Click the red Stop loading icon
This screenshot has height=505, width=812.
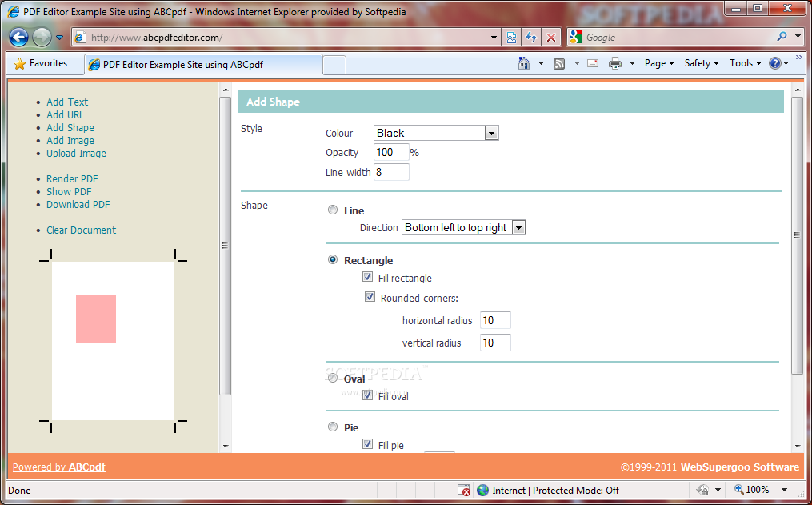pos(551,38)
